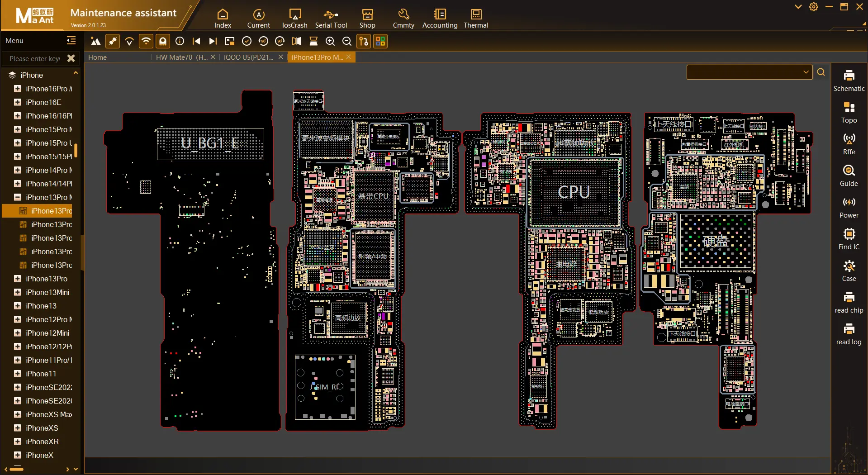Close the HW Mate70 tab

pyautogui.click(x=213, y=57)
